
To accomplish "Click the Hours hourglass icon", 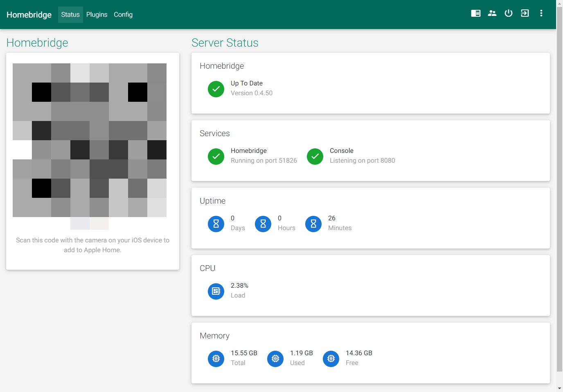I will coord(263,224).
